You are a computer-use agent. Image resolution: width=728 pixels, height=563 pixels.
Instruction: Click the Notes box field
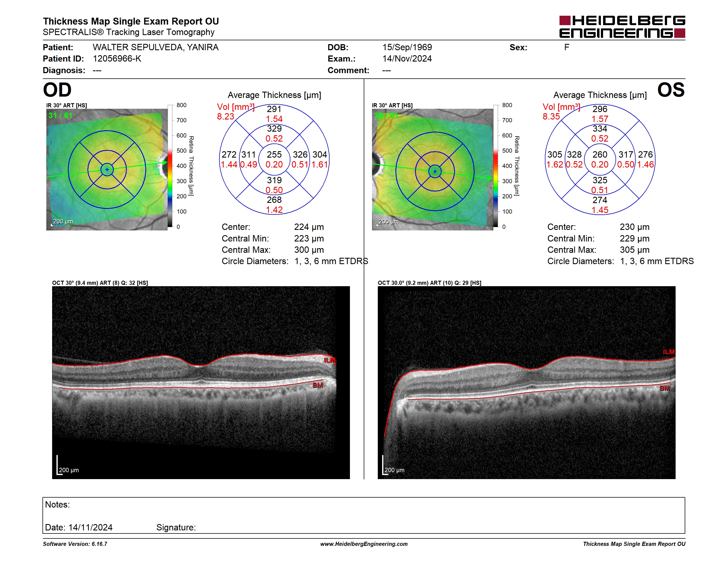pos(364,515)
